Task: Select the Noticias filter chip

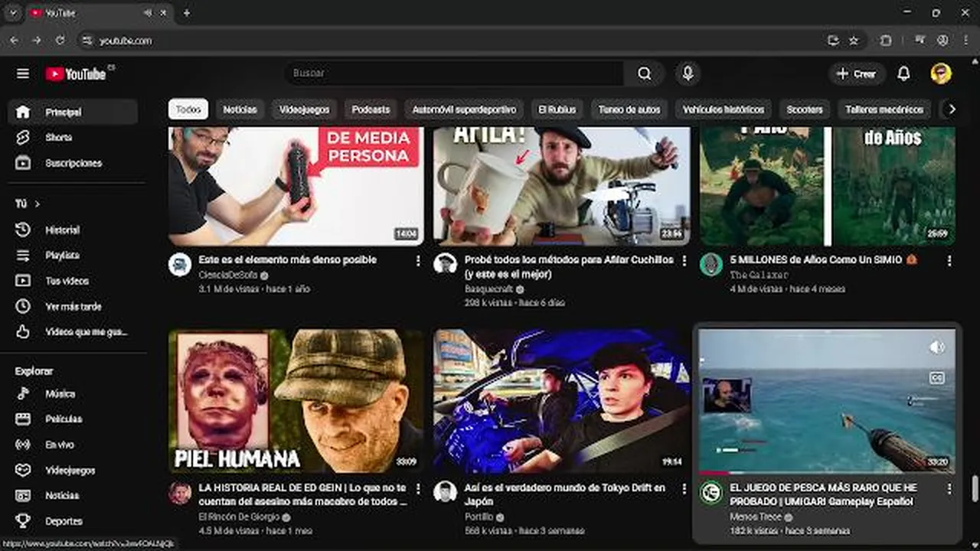Action: click(x=240, y=109)
